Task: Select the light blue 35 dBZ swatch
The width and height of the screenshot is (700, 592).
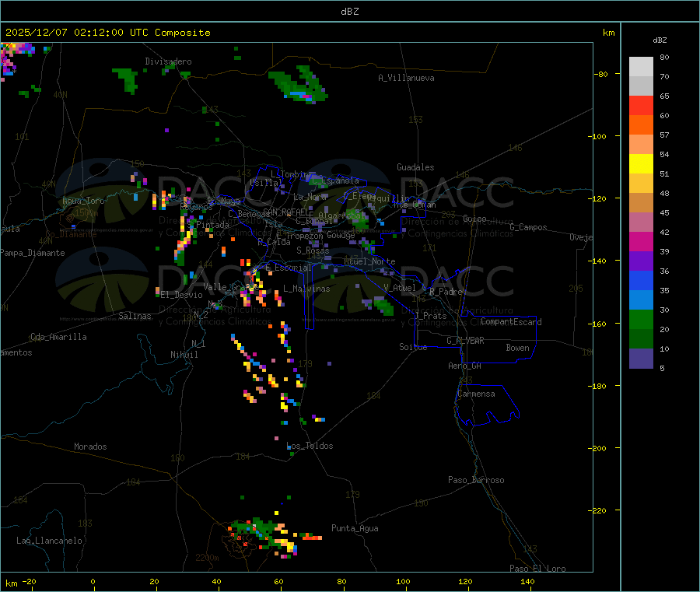Action: [641, 300]
